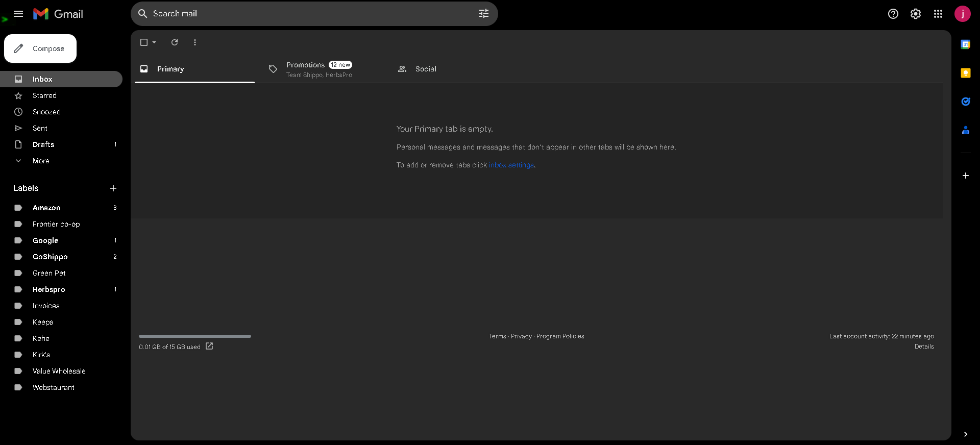Screen dimensions: 980x445
Task: Open the Google account avatar
Action: [963, 14]
